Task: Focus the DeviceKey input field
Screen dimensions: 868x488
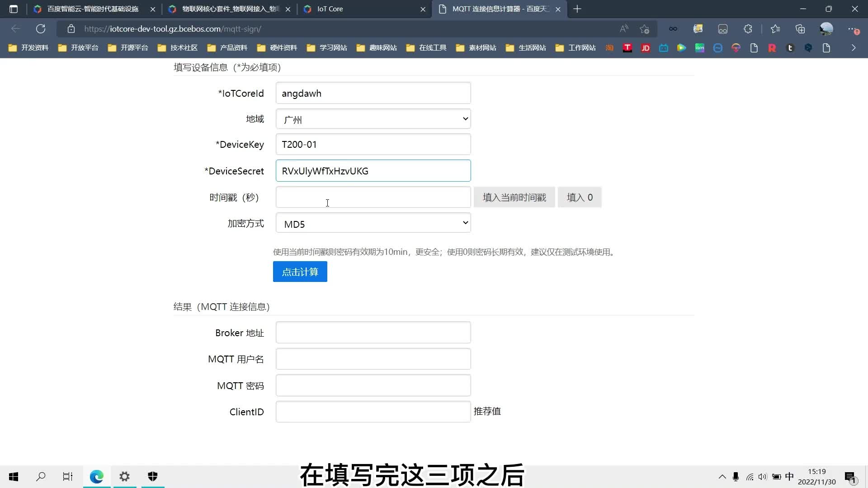Action: [x=373, y=145]
